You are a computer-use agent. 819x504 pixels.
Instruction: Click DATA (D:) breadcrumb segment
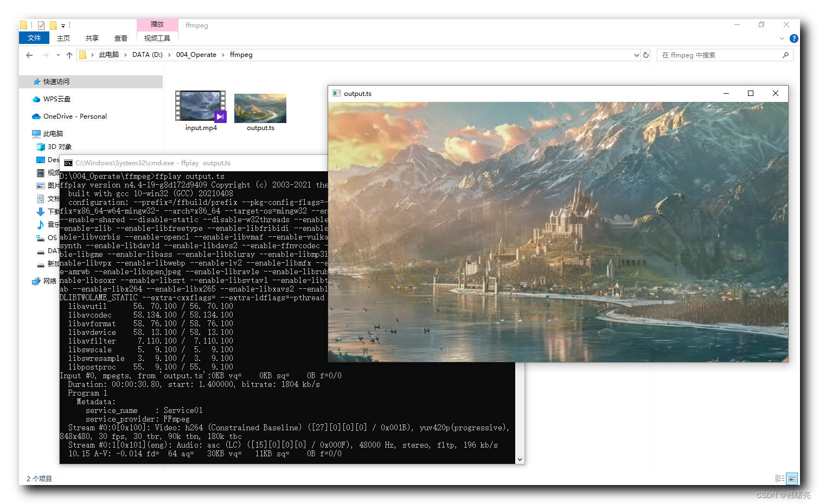148,55
